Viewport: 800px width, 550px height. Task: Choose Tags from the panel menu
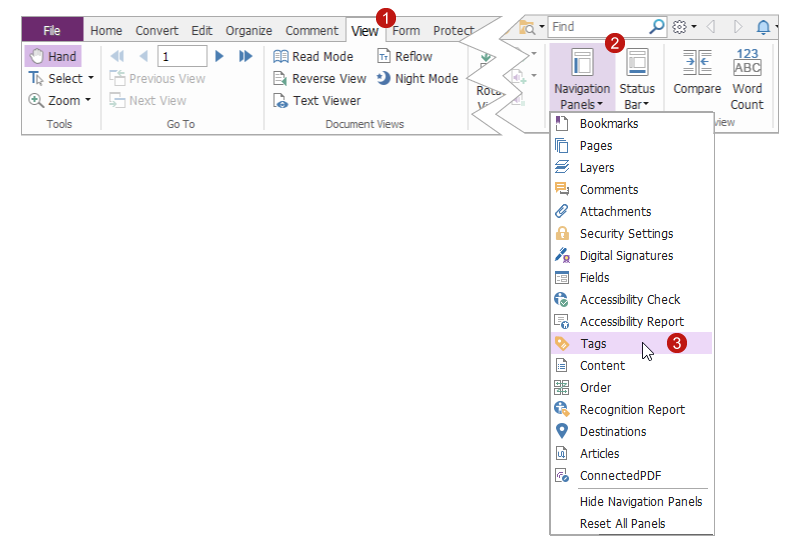coord(593,344)
